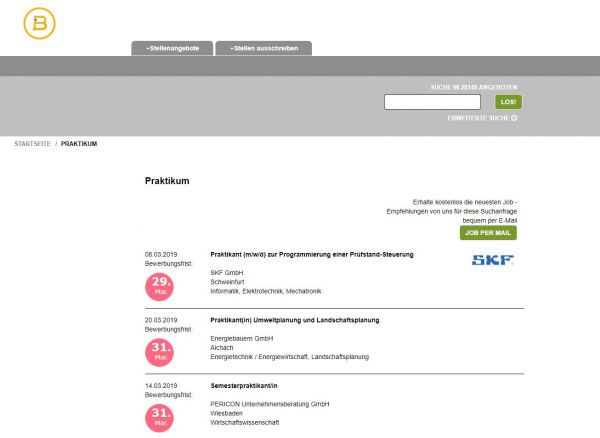This screenshot has width=600, height=438.
Task: Click the 08.03.2019 posting date
Action: 161,254
